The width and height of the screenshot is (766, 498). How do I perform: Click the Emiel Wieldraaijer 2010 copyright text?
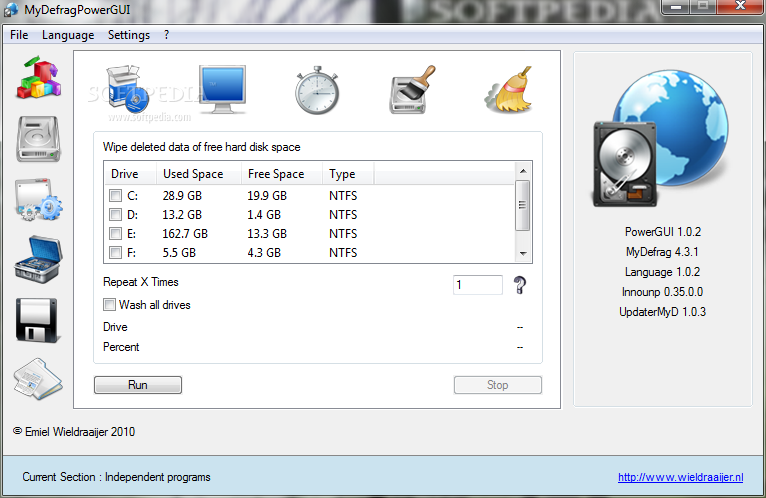[x=74, y=432]
